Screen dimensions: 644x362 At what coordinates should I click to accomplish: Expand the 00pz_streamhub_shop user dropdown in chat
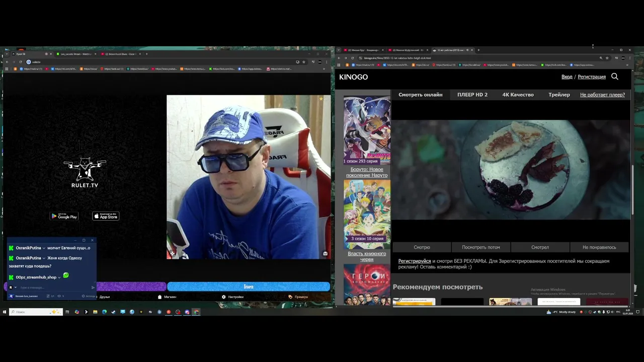(x=59, y=278)
